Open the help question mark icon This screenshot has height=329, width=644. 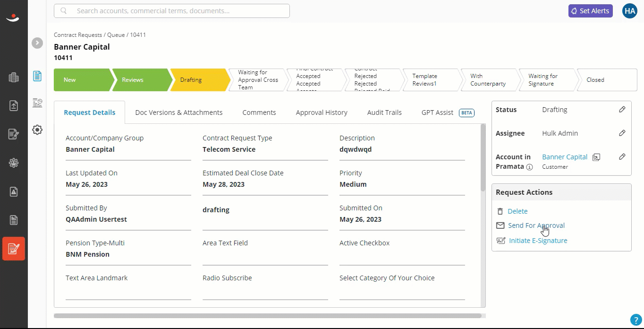coord(635,320)
